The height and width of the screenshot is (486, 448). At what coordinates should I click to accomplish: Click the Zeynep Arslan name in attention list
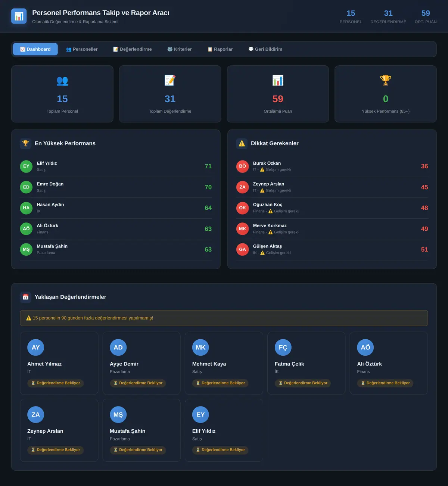click(x=269, y=184)
